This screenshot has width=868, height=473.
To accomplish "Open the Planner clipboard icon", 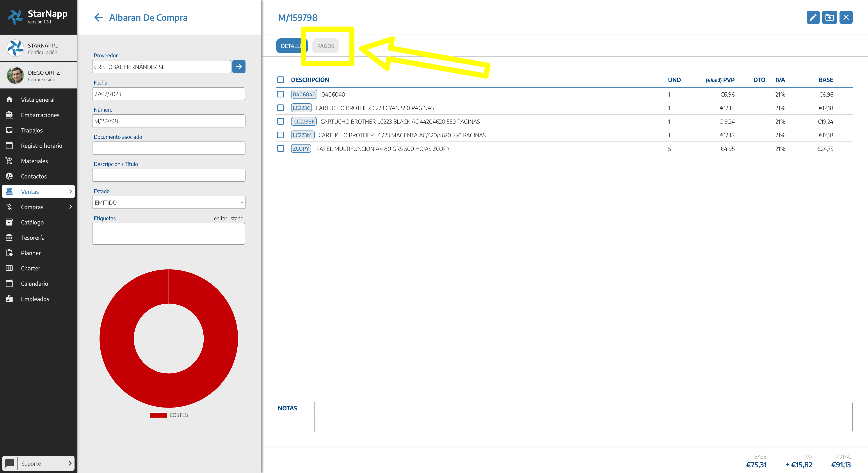I will pos(9,253).
